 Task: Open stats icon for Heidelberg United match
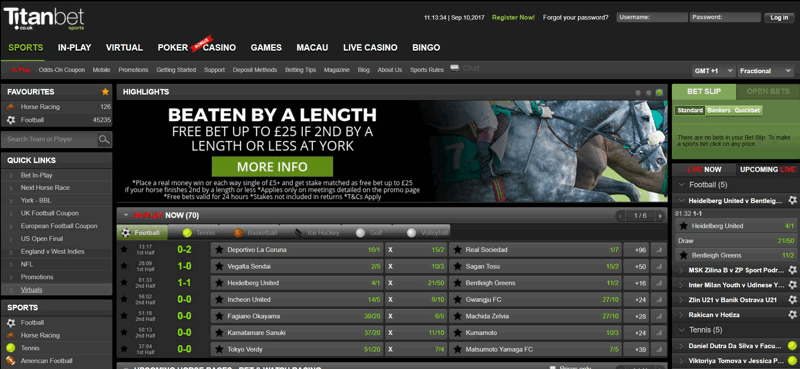point(659,283)
